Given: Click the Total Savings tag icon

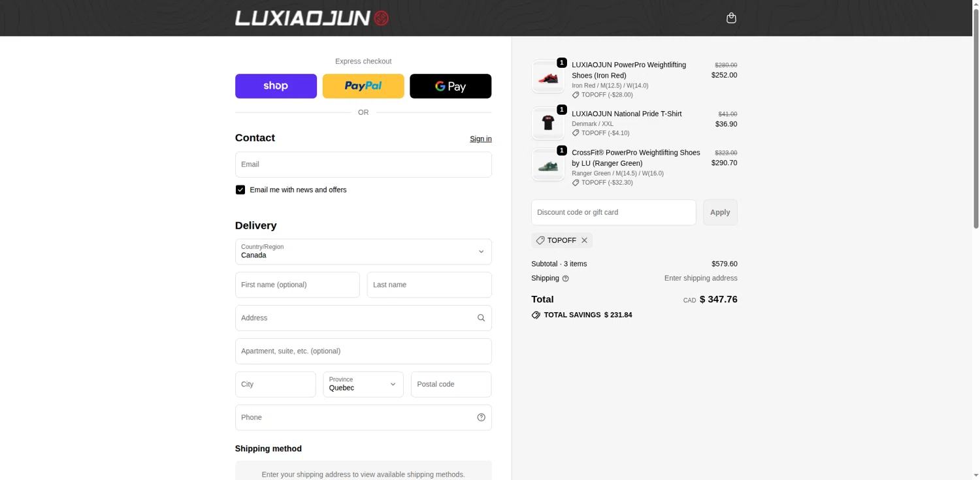Looking at the screenshot, I should 536,315.
